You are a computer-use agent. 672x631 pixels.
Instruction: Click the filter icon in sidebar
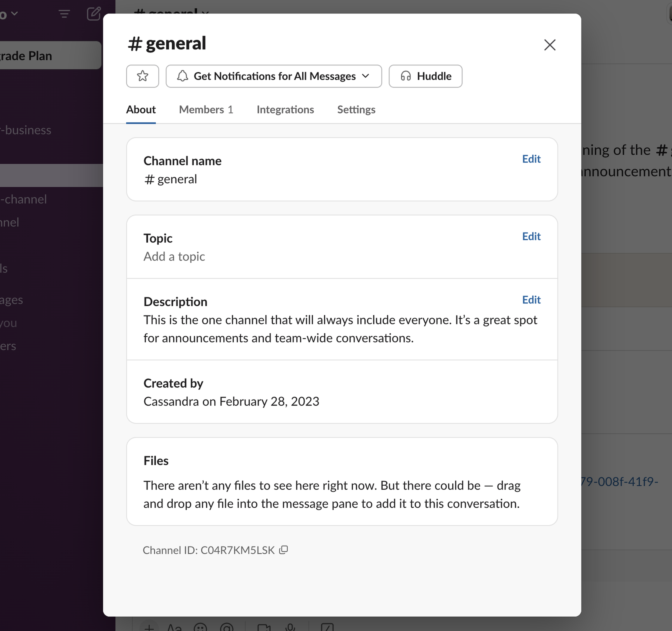(64, 14)
